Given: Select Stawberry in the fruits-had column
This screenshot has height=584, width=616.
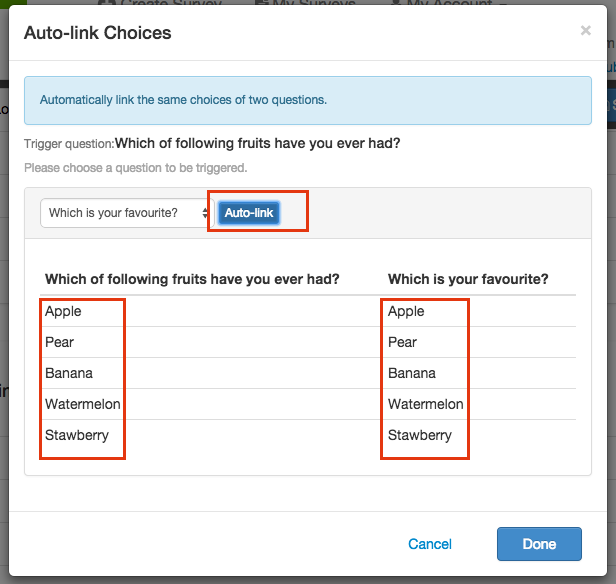Looking at the screenshot, I should (77, 435).
